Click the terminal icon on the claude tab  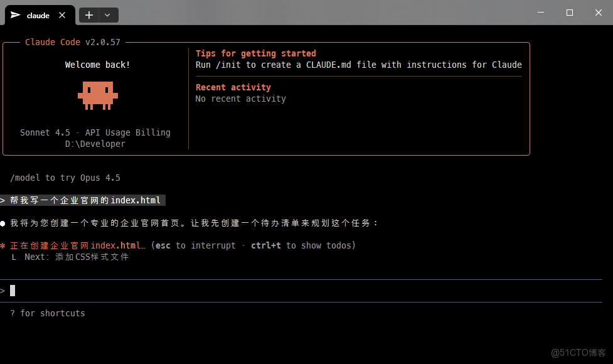point(15,15)
